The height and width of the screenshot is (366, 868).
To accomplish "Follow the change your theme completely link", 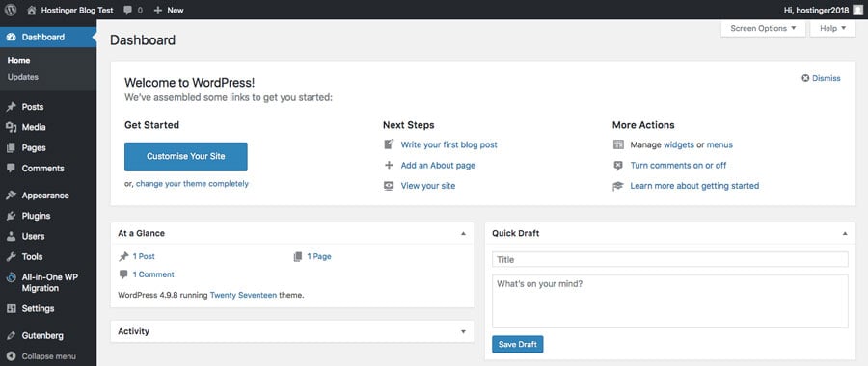I will coord(192,184).
